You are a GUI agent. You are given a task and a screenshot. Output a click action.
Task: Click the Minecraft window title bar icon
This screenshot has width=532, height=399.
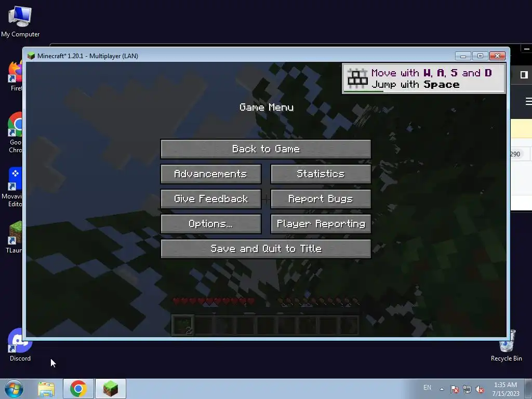[31, 56]
